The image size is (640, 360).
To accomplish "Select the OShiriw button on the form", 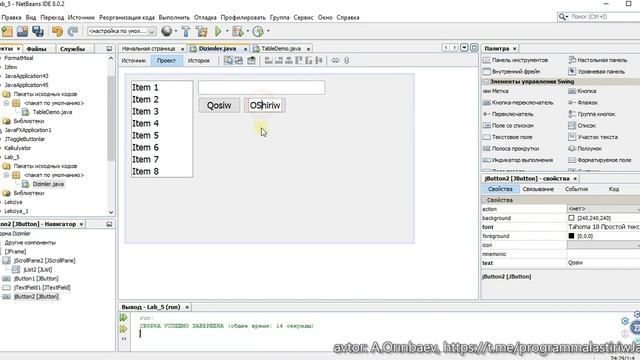I will [265, 105].
